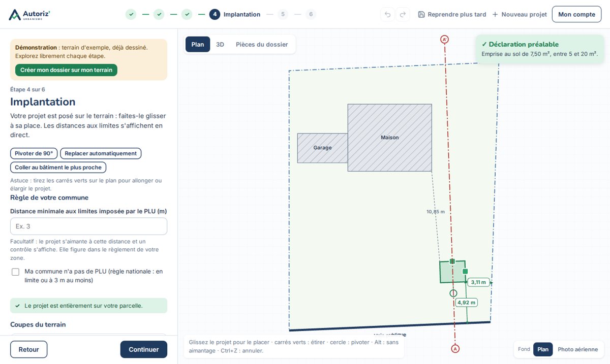Screen dimensions: 610x364
Task: Tick "Ma commune n'a pas de PLU" checkbox
Action: point(16,272)
